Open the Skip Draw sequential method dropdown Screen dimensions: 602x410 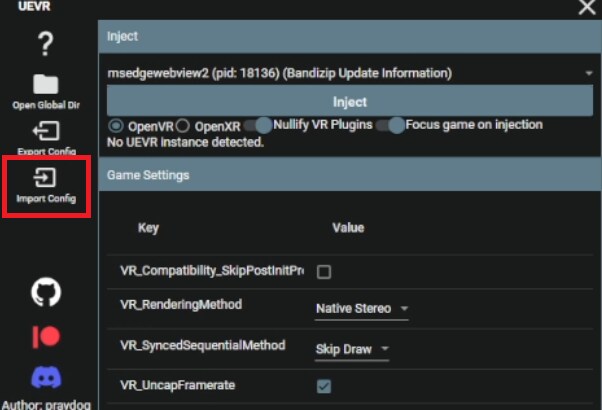[351, 348]
